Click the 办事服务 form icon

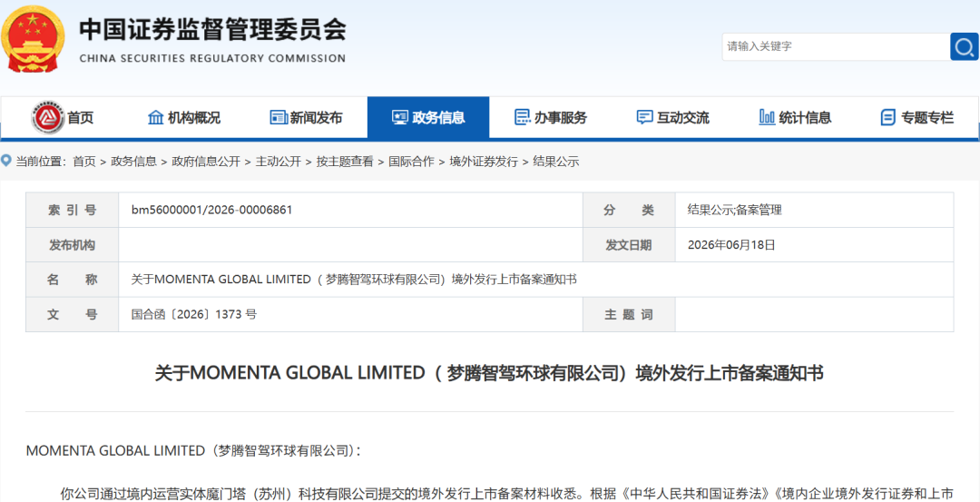point(522,117)
